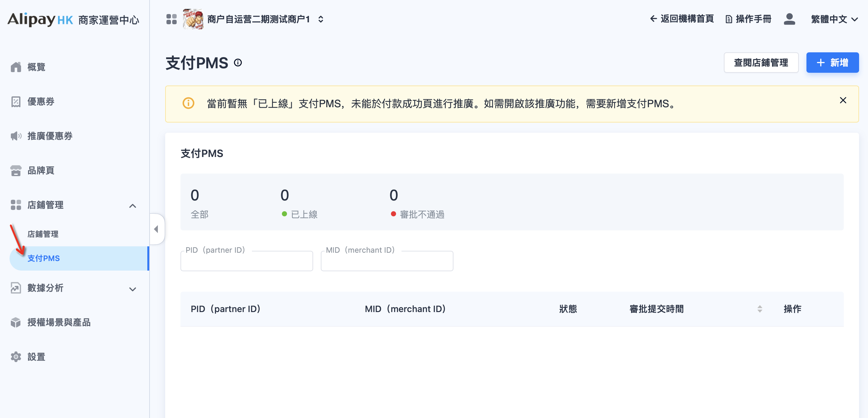Viewport: 868px width, 418px height.
Task: Open the 繁體中文 language dropdown
Action: tap(834, 19)
